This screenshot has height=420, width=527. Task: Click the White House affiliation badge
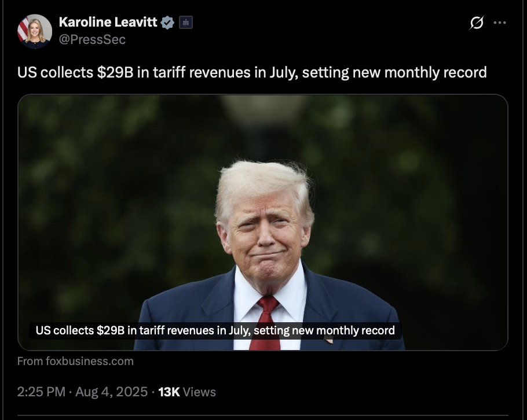[185, 23]
